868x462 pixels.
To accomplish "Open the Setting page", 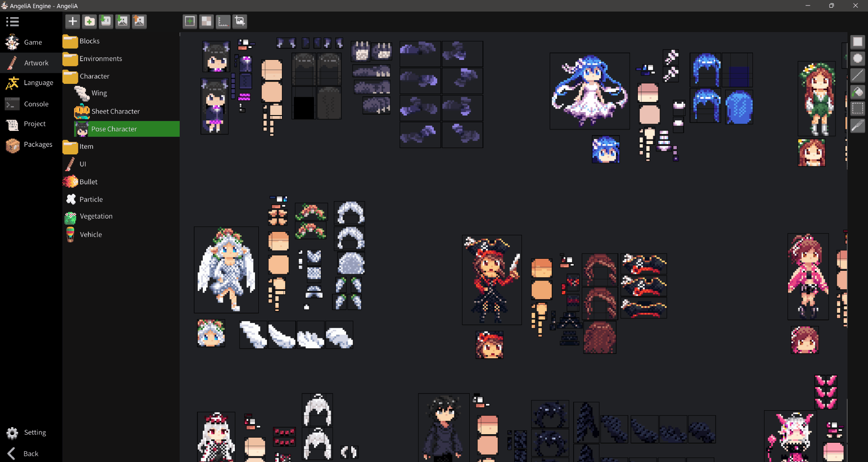I will (35, 432).
